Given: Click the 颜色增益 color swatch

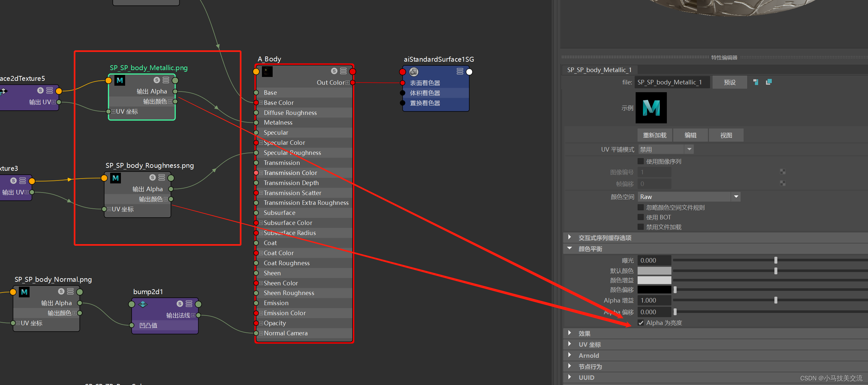Looking at the screenshot, I should [x=654, y=280].
